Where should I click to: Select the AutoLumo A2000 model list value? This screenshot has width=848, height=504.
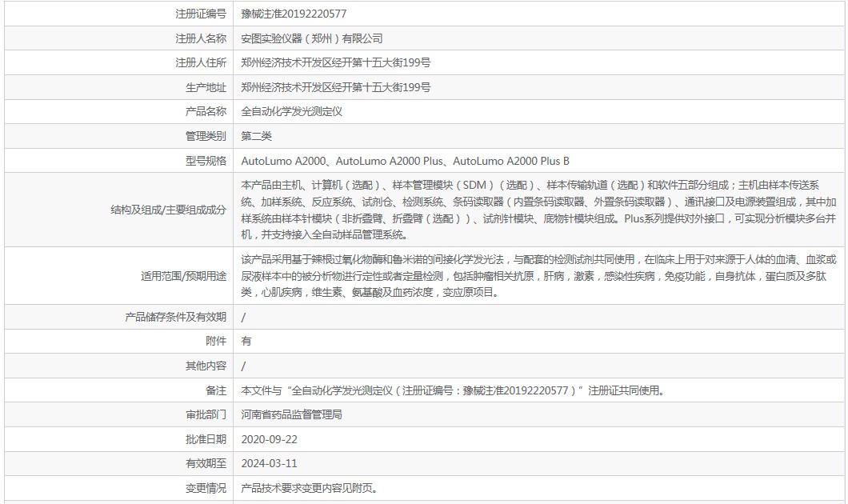(x=405, y=161)
